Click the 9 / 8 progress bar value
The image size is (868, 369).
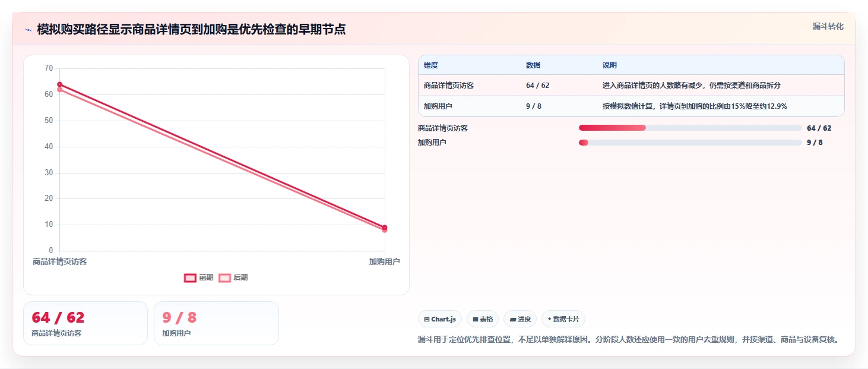[815, 143]
